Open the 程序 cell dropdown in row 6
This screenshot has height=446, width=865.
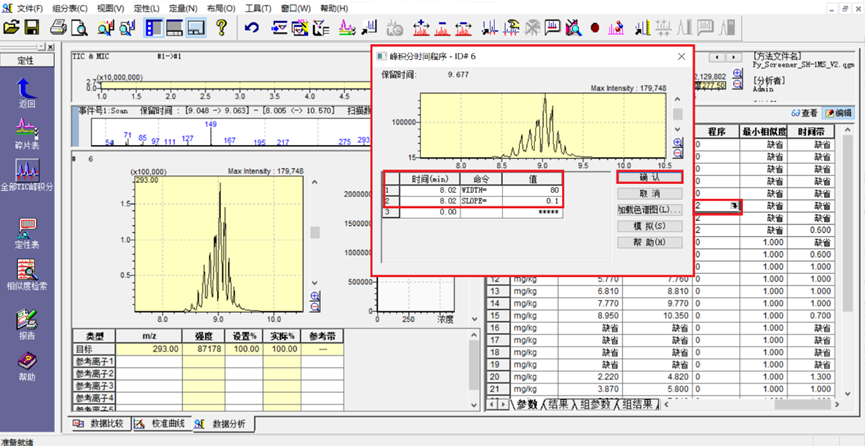pos(734,205)
